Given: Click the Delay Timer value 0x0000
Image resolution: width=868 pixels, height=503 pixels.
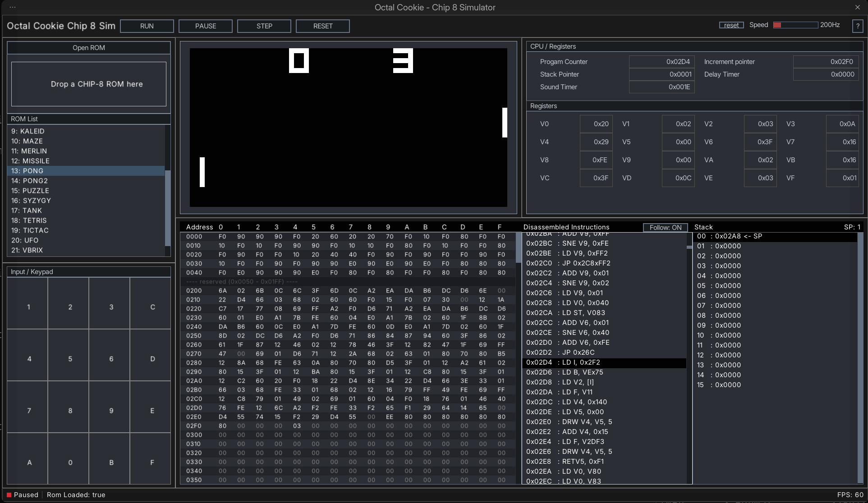Looking at the screenshot, I should click(826, 74).
